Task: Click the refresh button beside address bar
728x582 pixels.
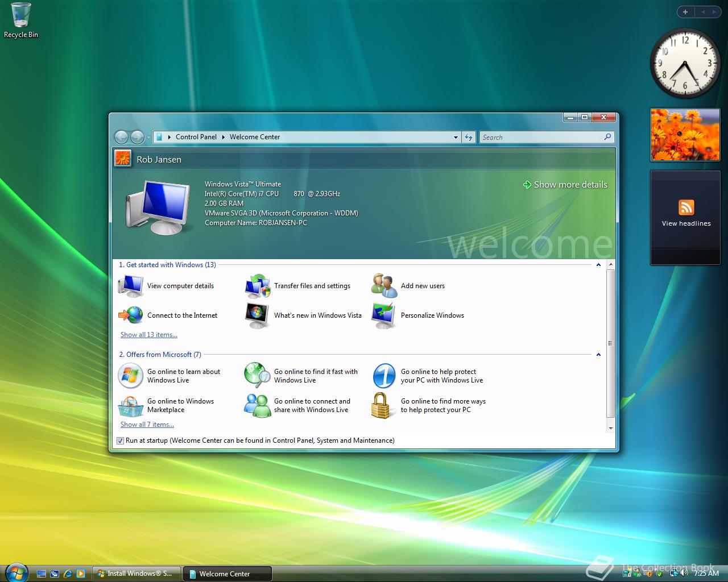Action: (x=469, y=137)
